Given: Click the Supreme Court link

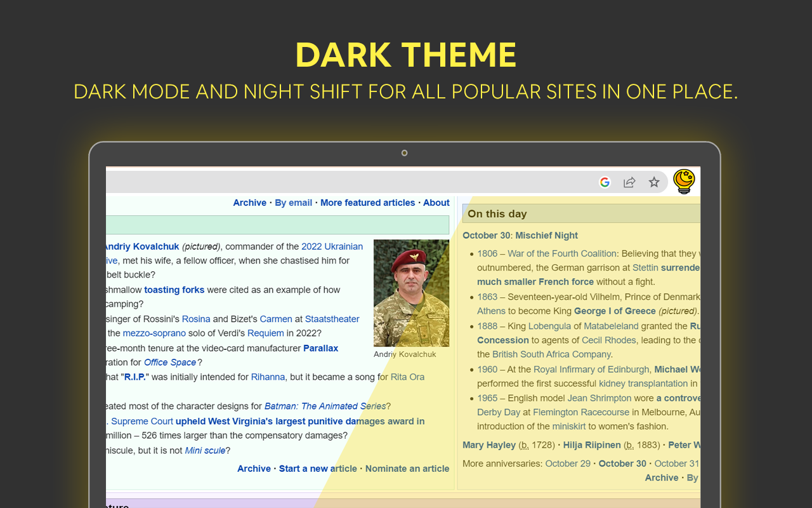Looking at the screenshot, I should pos(142,421).
